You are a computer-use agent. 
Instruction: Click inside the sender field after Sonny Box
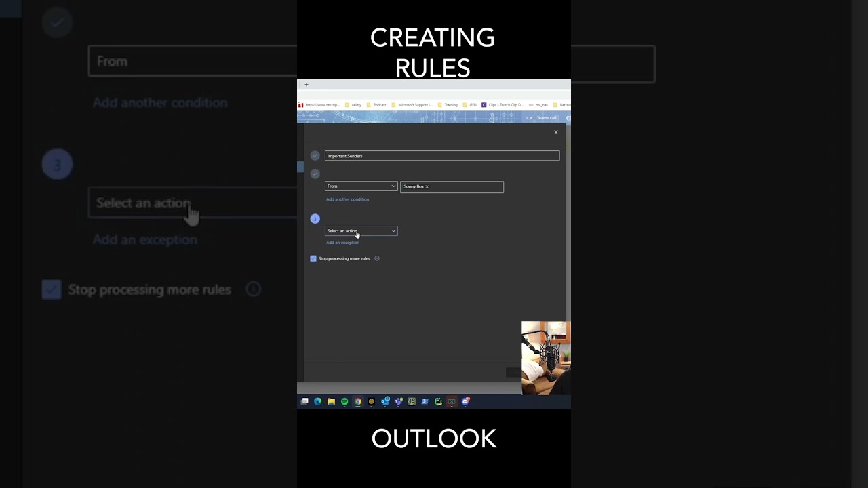(467, 186)
